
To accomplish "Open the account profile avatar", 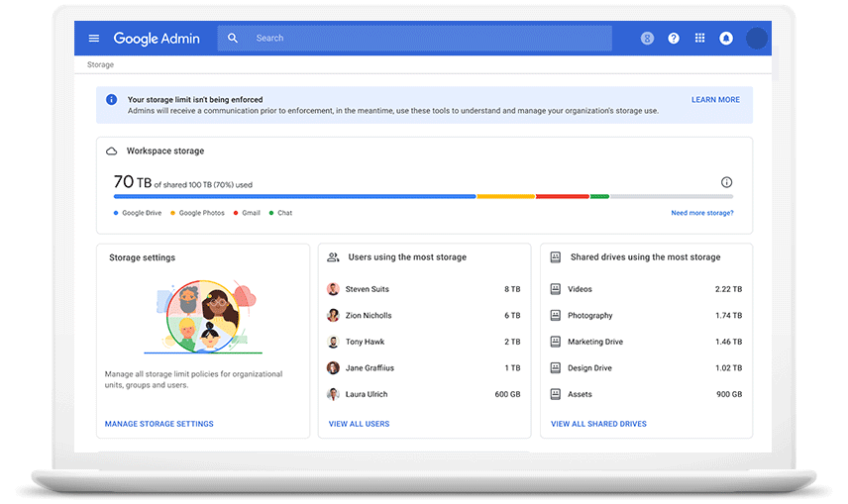I will point(756,39).
